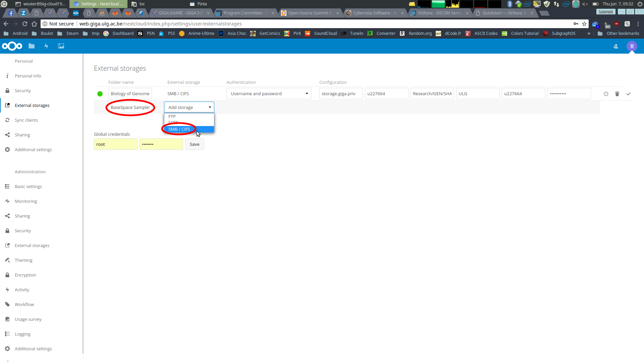Confirm the storage row with the checkmark icon
644x362 pixels.
[629, 94]
